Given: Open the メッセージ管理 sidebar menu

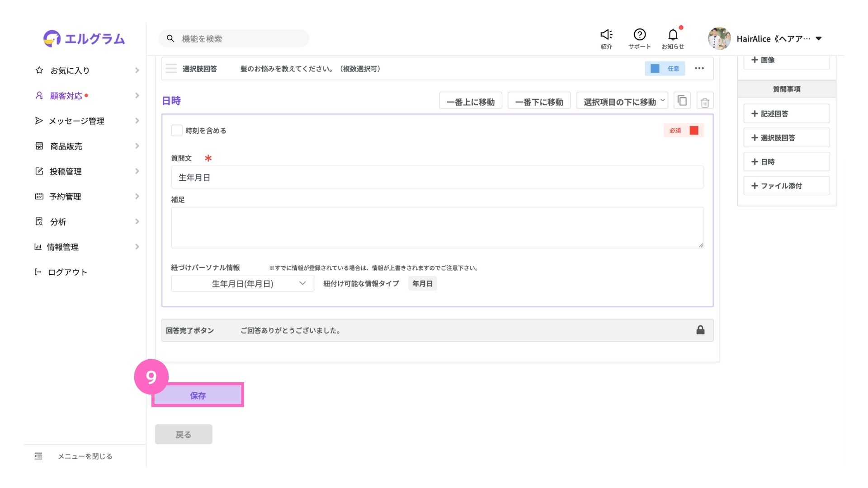Looking at the screenshot, I should click(77, 121).
